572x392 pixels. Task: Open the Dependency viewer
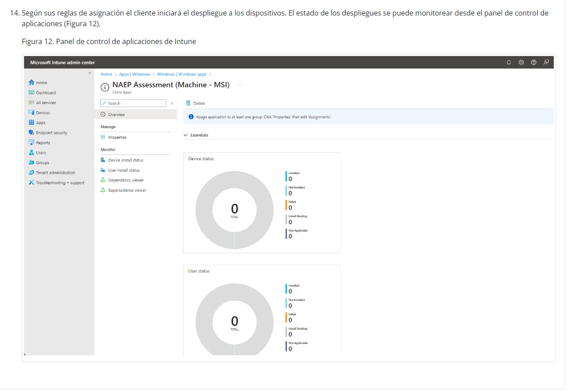pos(125,180)
